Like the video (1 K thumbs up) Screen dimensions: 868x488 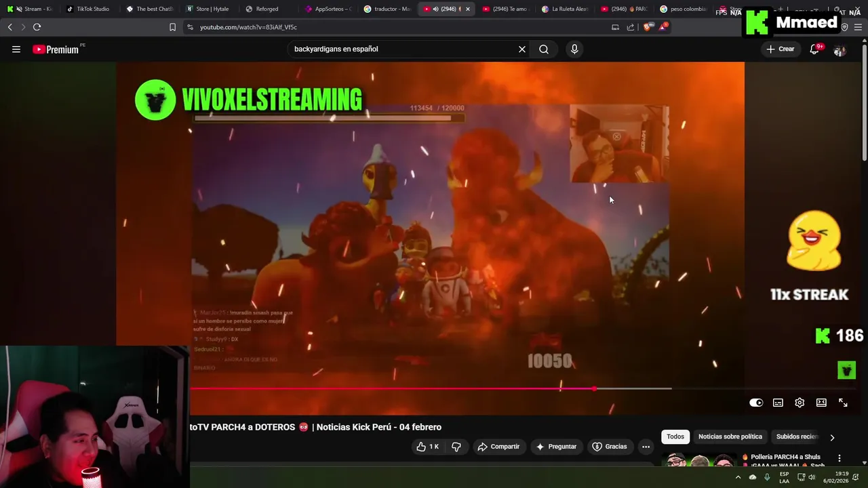click(427, 447)
